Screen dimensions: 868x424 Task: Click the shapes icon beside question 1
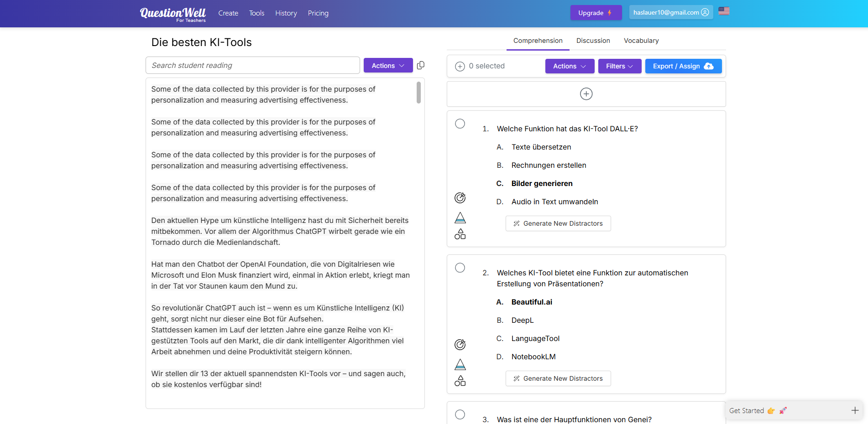click(460, 234)
